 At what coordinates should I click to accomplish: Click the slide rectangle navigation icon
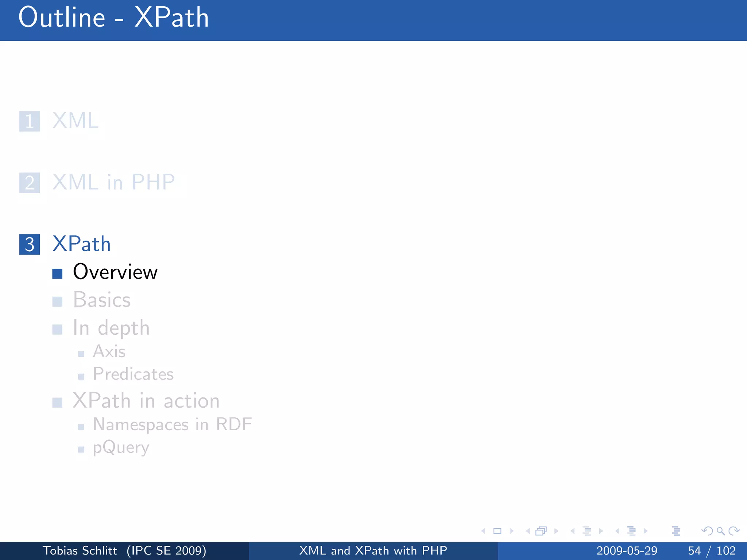coord(497,531)
